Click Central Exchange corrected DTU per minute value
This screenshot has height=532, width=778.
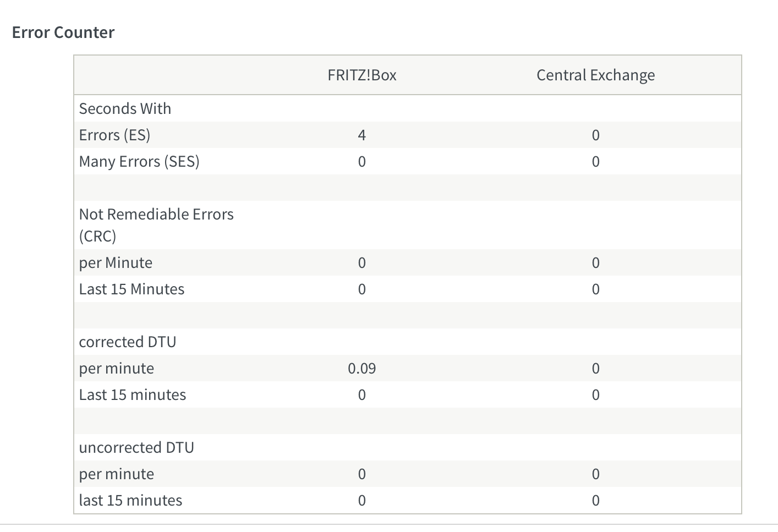pyautogui.click(x=595, y=369)
